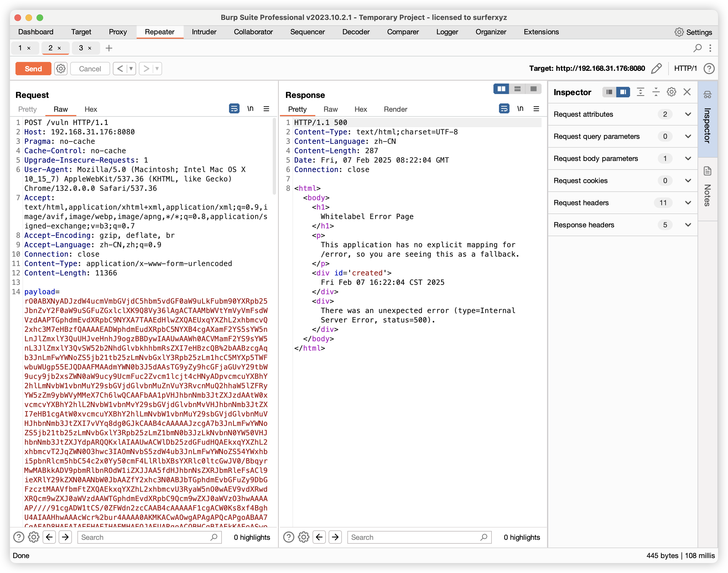Click the Request search help icon

(x=19, y=537)
